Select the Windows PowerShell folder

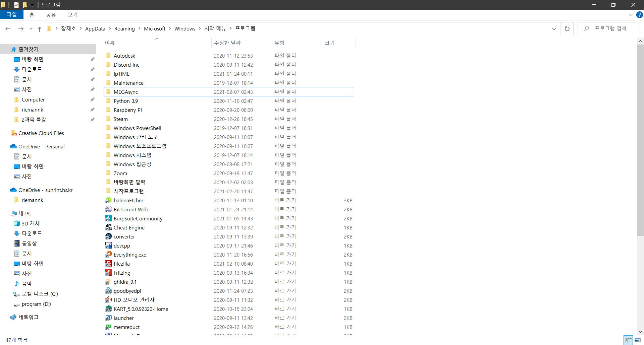tap(137, 128)
